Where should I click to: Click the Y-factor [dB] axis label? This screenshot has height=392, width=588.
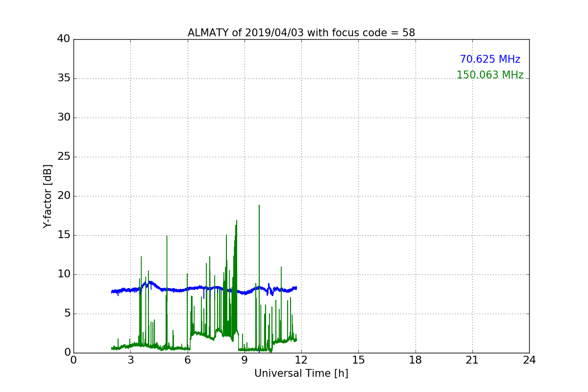[48, 196]
